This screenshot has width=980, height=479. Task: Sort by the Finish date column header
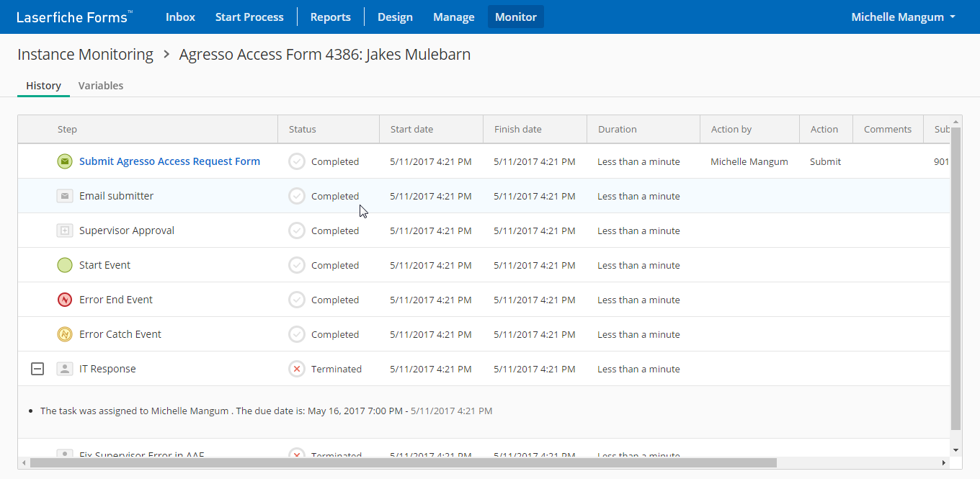click(535, 130)
